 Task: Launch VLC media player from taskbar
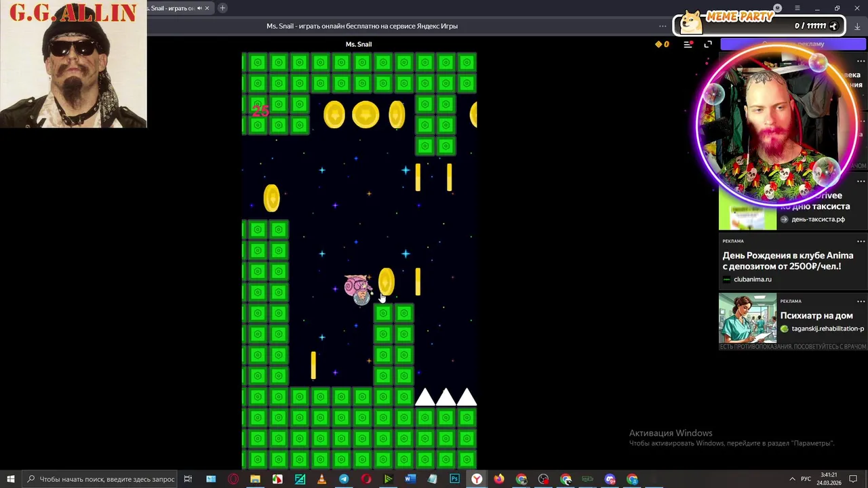tap(321, 479)
